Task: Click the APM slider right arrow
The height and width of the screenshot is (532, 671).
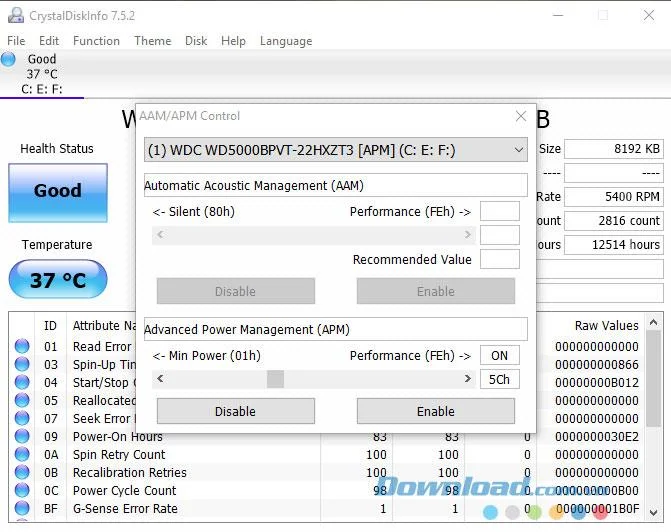Action: (468, 379)
